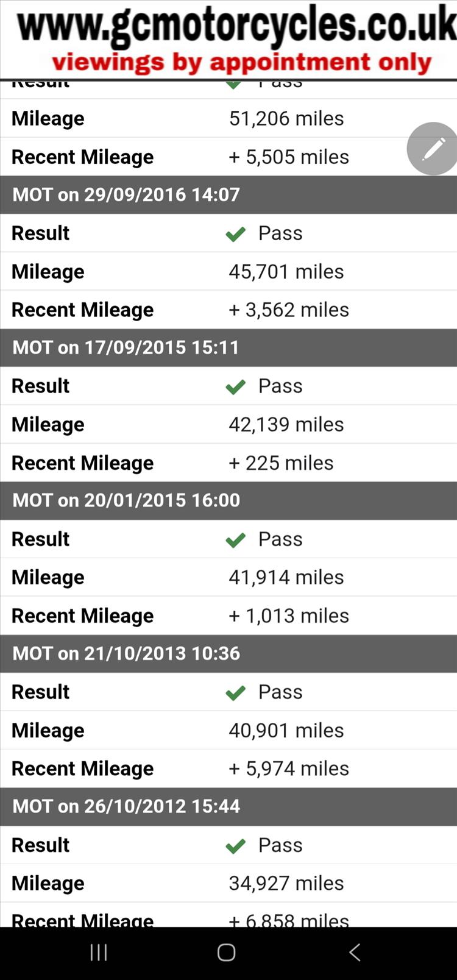Click green checkmark for 17/09/2015 MOT
Screen dimensions: 457x980
click(x=235, y=386)
